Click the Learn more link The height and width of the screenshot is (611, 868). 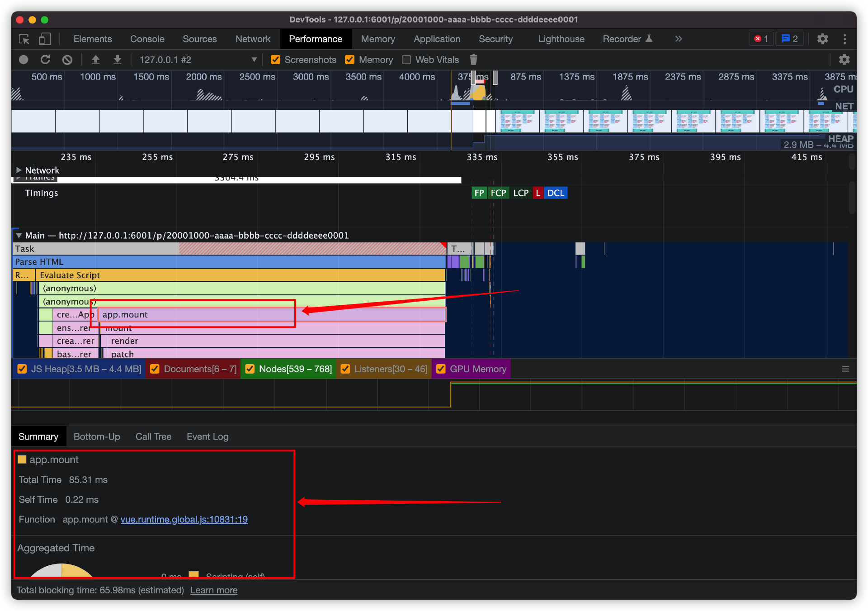[x=213, y=590]
